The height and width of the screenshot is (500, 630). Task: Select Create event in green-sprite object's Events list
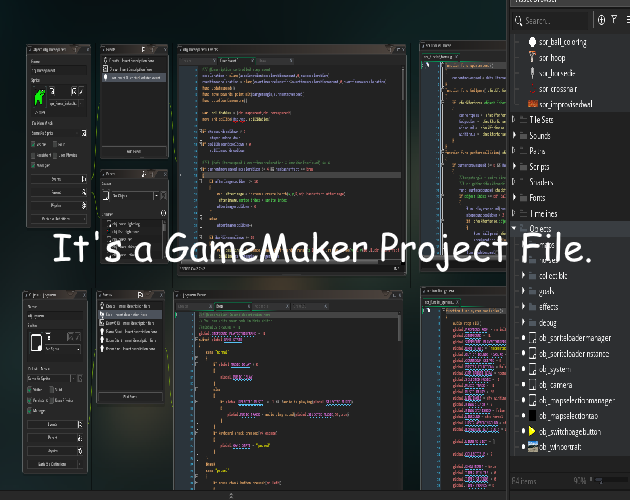(x=132, y=60)
